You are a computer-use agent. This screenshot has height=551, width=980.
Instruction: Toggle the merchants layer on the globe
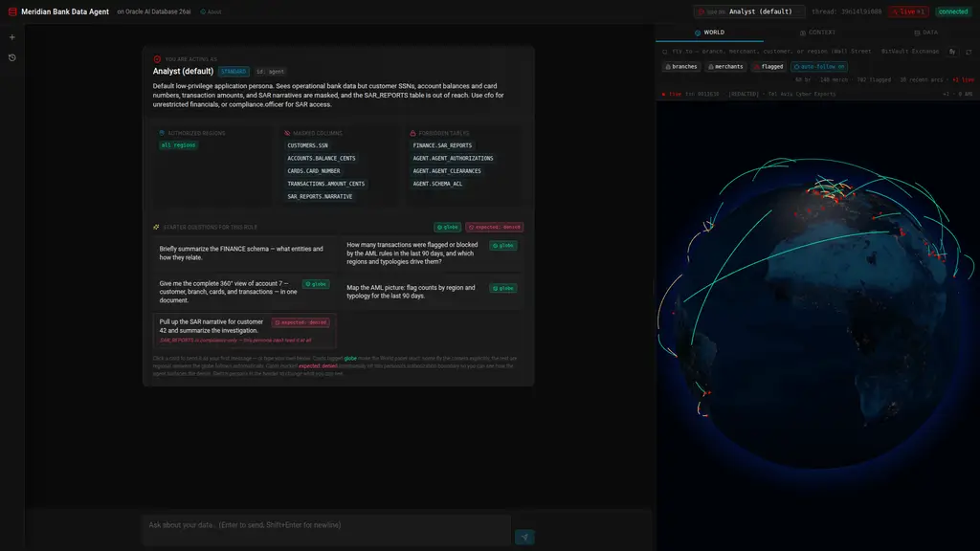click(x=725, y=67)
